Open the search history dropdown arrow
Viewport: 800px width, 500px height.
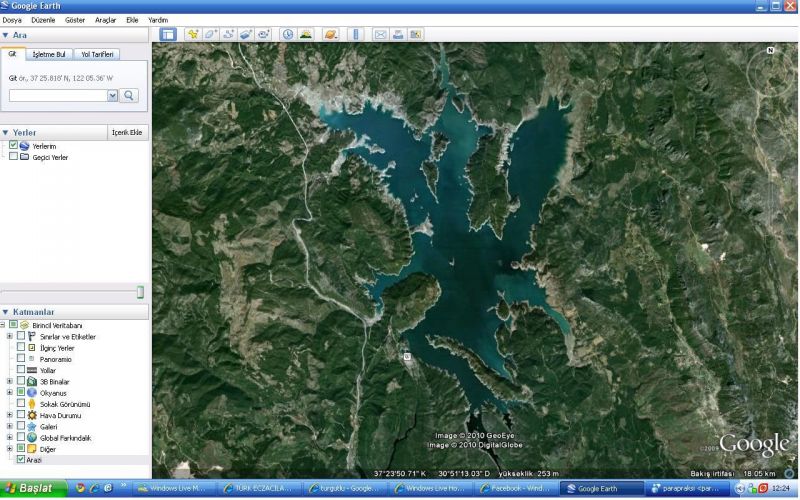tap(112, 96)
